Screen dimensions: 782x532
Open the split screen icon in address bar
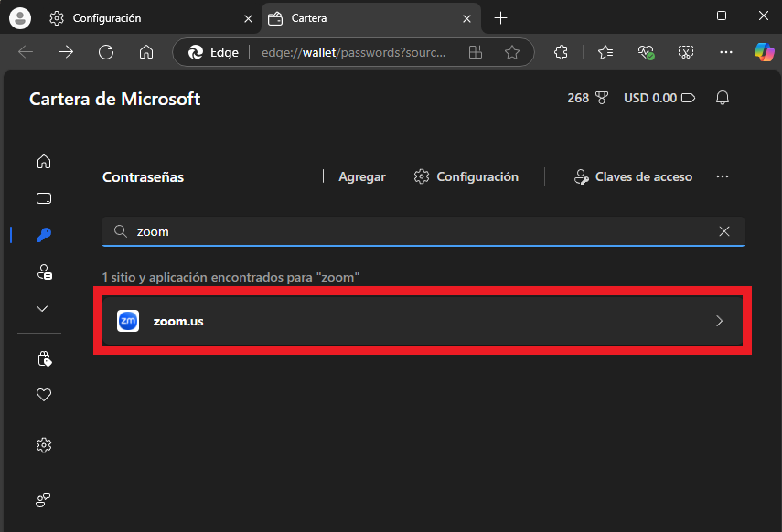coord(476,52)
